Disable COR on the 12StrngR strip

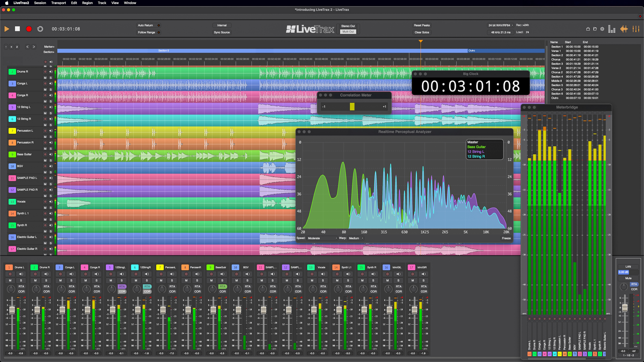tap(147, 292)
